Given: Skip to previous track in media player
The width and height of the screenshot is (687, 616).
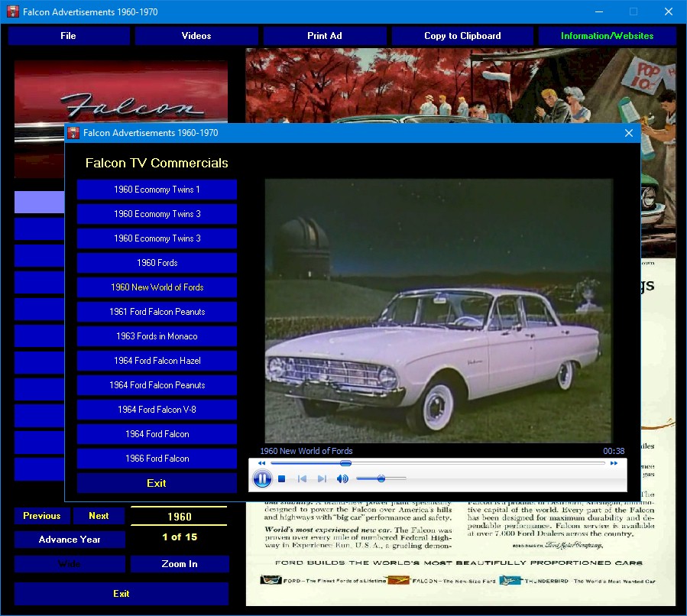Looking at the screenshot, I should pyautogui.click(x=302, y=479).
